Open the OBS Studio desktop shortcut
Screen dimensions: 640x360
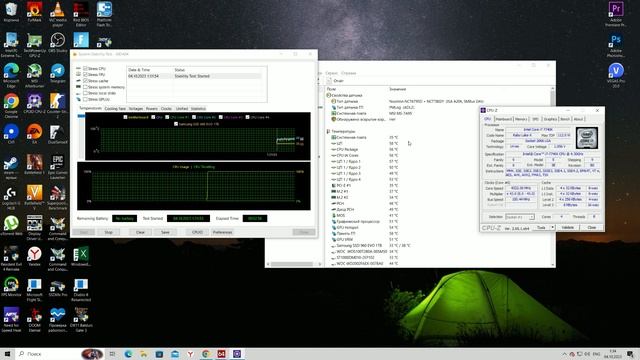coord(58,42)
